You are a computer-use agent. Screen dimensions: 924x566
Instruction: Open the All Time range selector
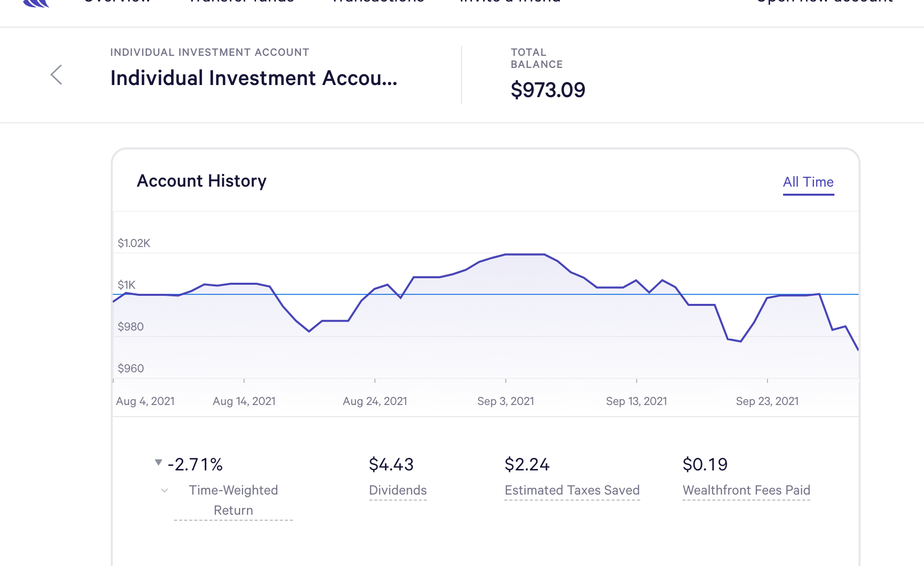coord(808,182)
